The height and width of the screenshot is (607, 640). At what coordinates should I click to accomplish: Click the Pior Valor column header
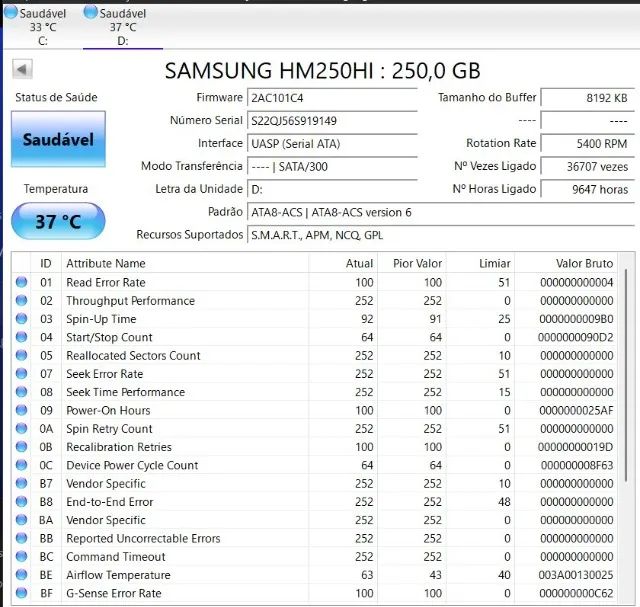tap(412, 263)
